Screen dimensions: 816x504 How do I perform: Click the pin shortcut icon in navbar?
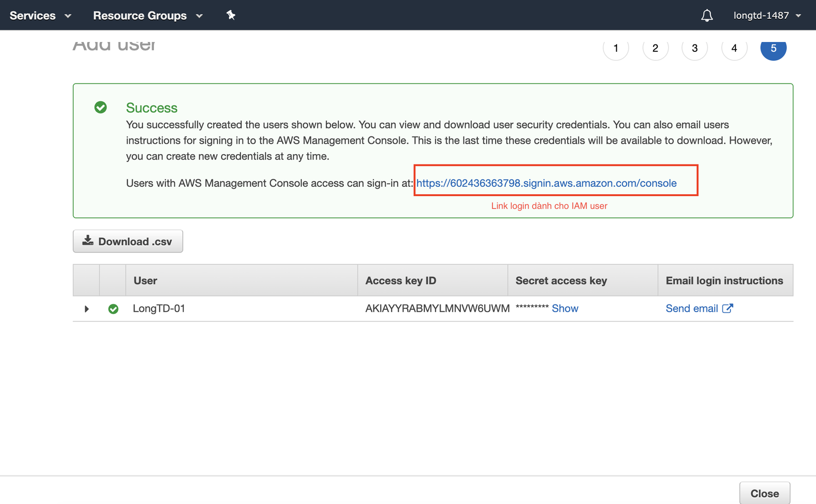coord(231,15)
